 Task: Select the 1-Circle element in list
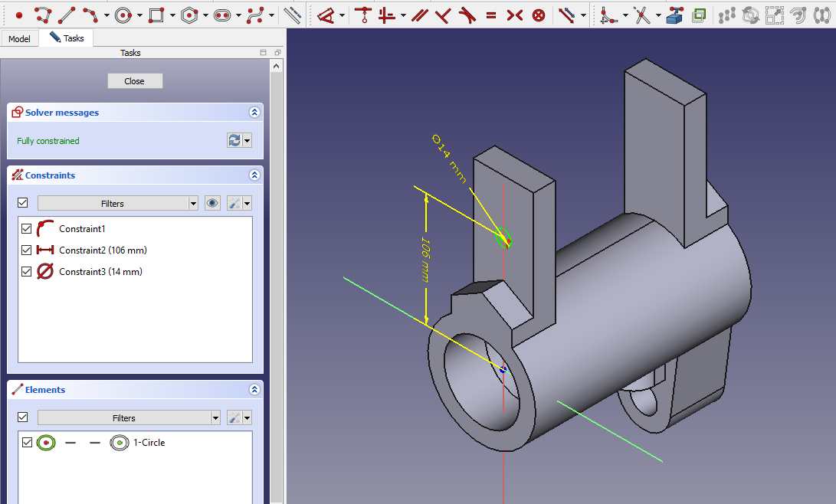[x=149, y=442]
